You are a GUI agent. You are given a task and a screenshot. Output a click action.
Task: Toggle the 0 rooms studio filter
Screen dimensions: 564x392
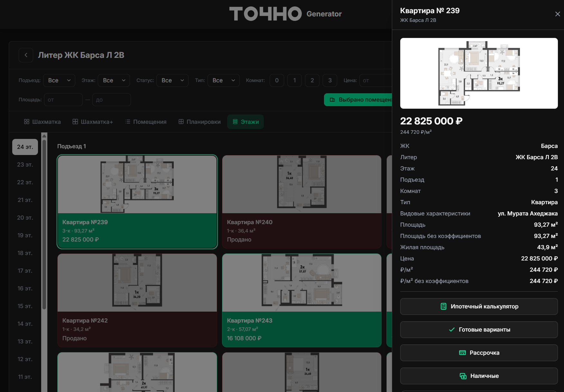277,80
